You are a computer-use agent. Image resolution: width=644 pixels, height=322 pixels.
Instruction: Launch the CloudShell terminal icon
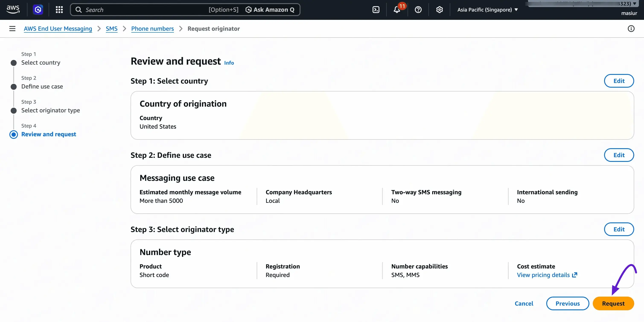click(x=376, y=10)
